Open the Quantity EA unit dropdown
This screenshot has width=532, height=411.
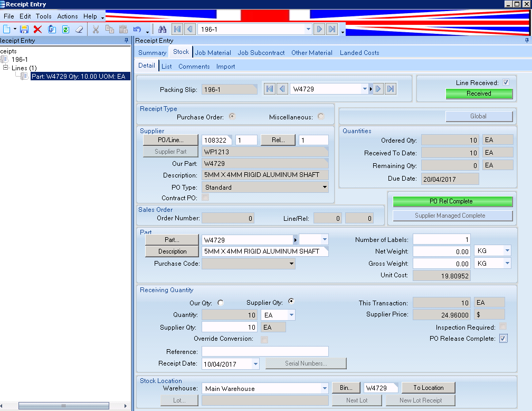pos(291,315)
